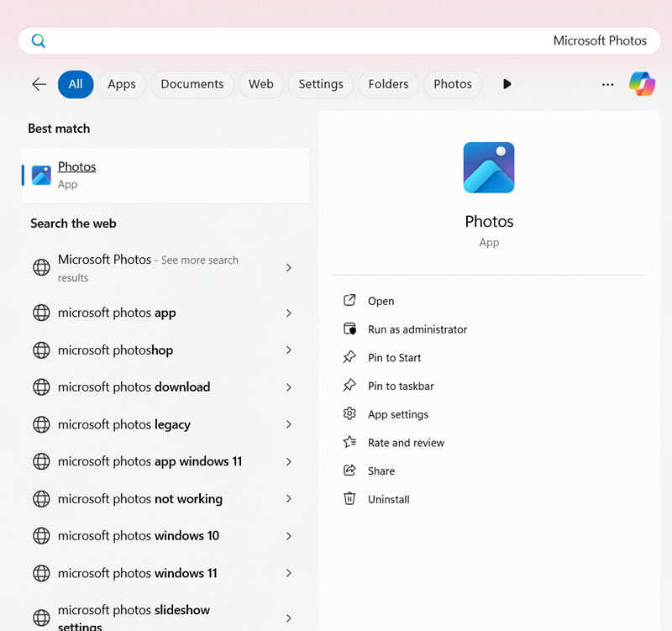Switch to the Web filter tab

pyautogui.click(x=261, y=84)
